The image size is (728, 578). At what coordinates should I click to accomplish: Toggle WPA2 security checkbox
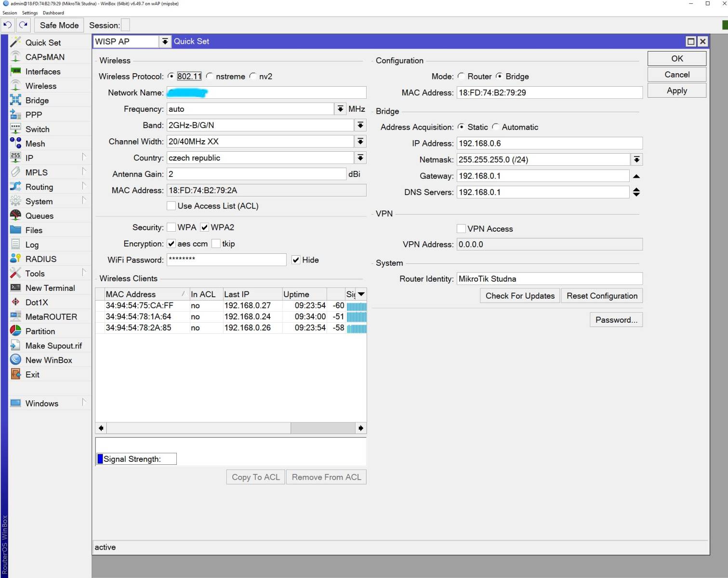(205, 227)
